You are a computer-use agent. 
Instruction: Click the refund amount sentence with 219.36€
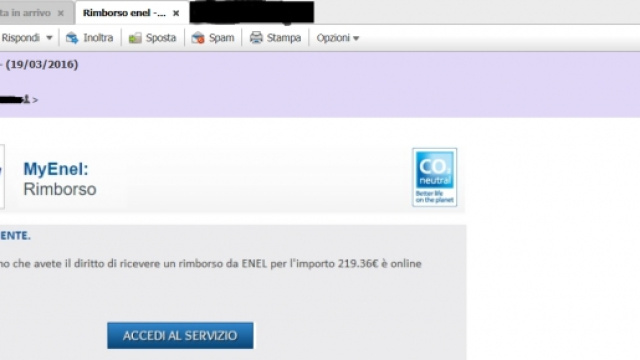coord(211,264)
